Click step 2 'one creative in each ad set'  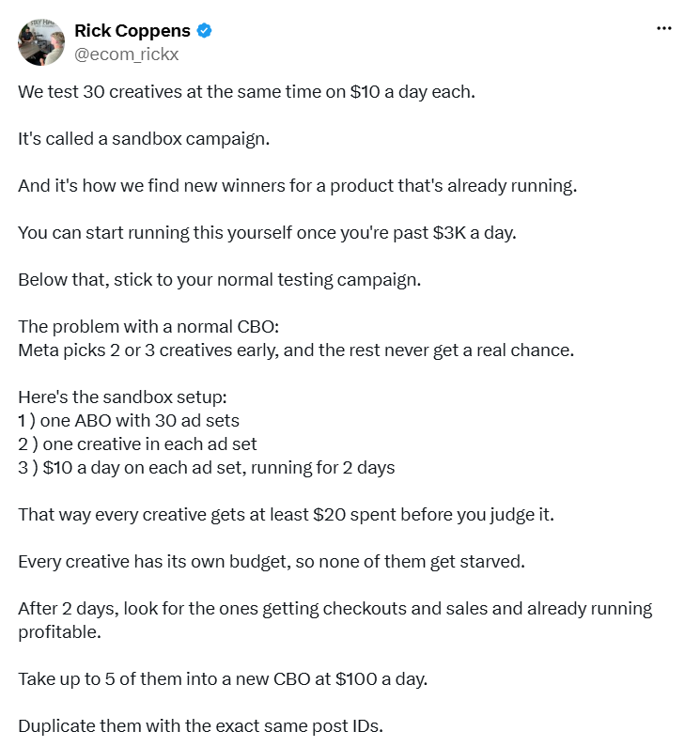point(137,444)
